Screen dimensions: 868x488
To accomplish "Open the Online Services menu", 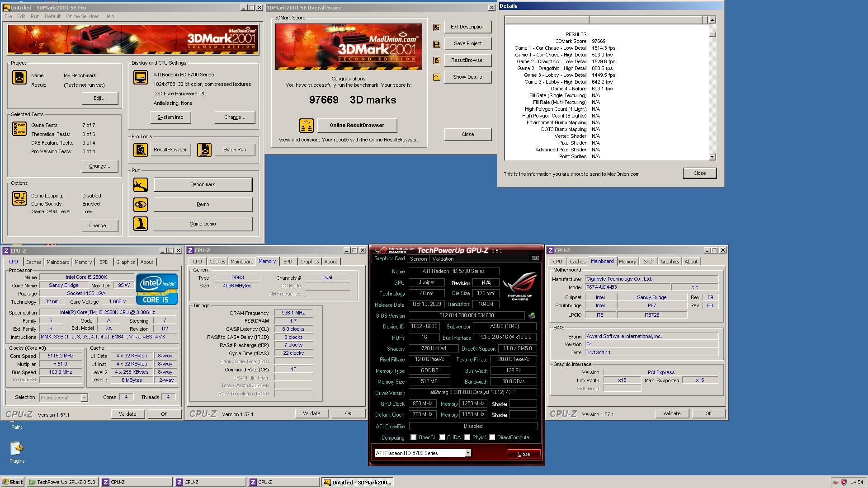I will click(x=82, y=16).
